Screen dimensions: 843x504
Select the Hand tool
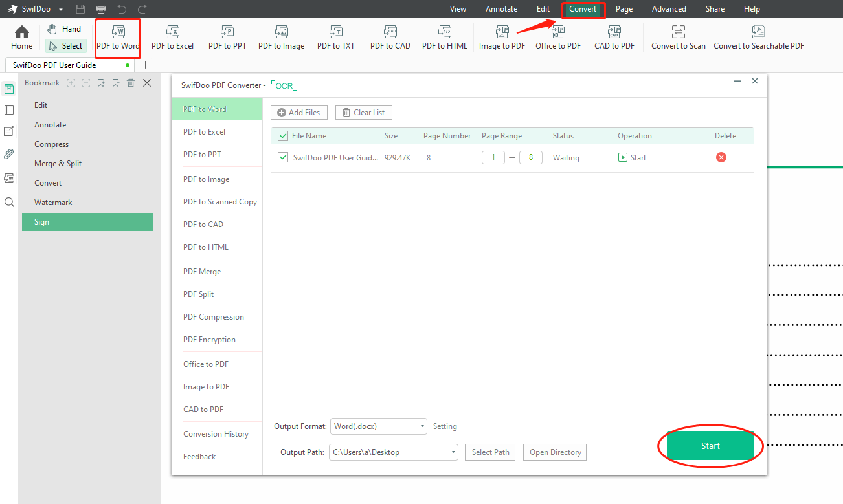(x=64, y=29)
